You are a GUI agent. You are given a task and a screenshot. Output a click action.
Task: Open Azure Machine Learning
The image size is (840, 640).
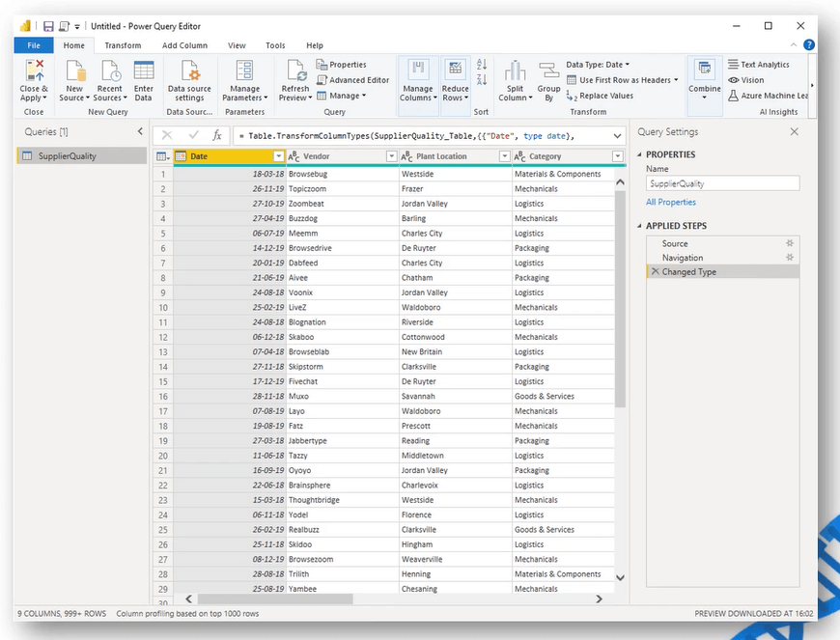point(768,96)
